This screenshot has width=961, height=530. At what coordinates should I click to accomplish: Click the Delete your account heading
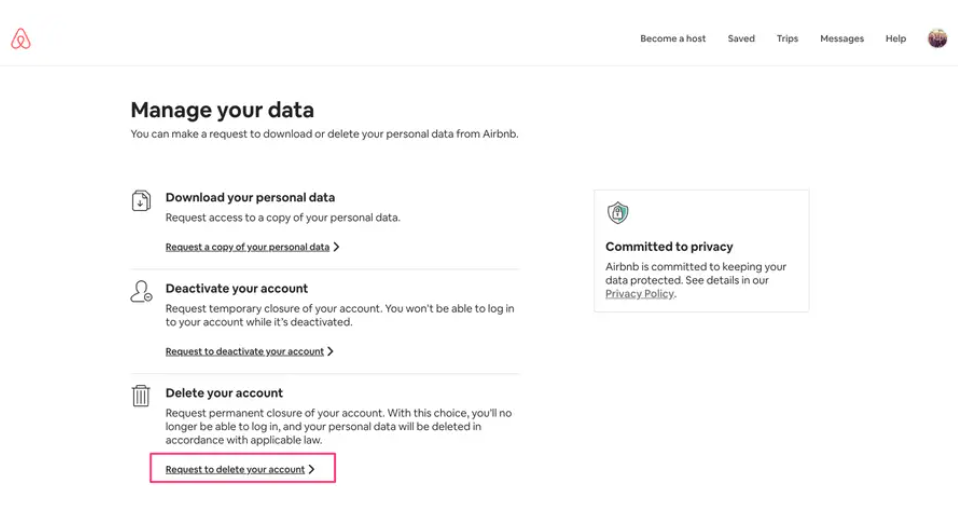click(x=224, y=393)
